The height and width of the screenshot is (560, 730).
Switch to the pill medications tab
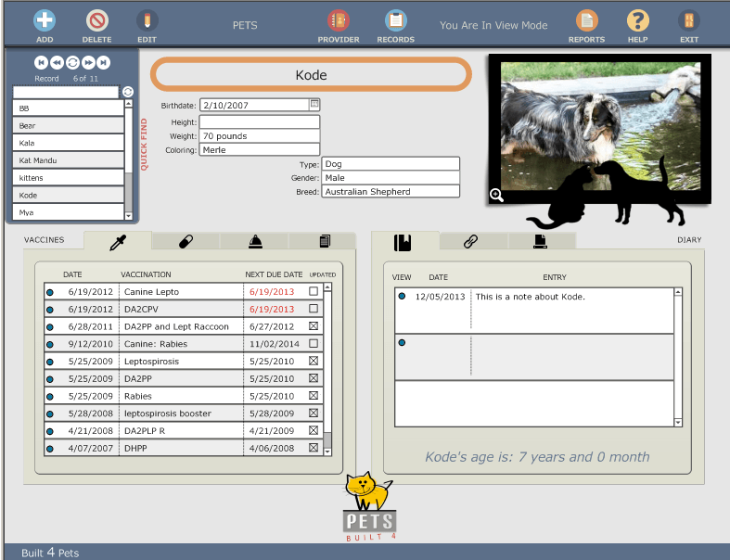click(186, 241)
